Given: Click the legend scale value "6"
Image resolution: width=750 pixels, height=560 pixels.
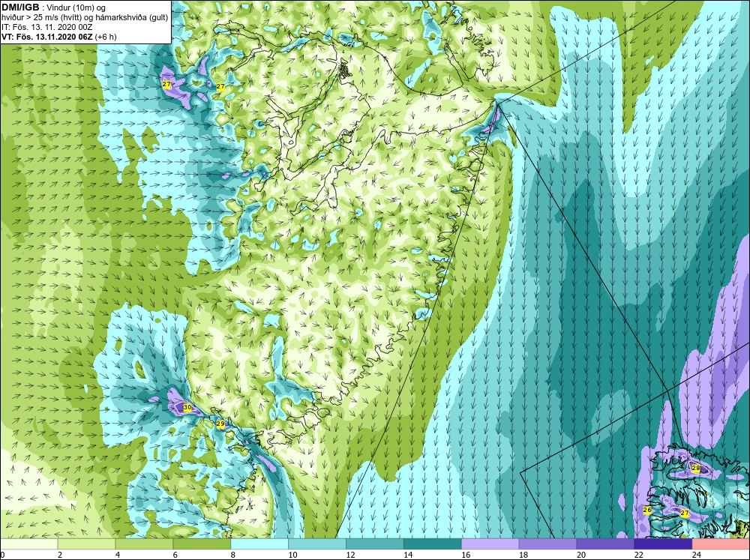Looking at the screenshot, I should pyautogui.click(x=175, y=555).
